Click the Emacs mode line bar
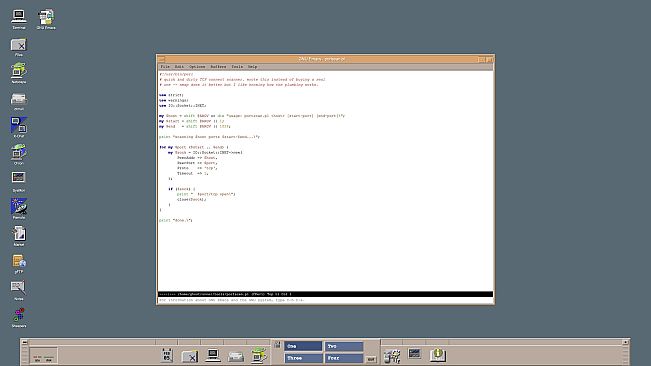This screenshot has width=651, height=366. 326,294
